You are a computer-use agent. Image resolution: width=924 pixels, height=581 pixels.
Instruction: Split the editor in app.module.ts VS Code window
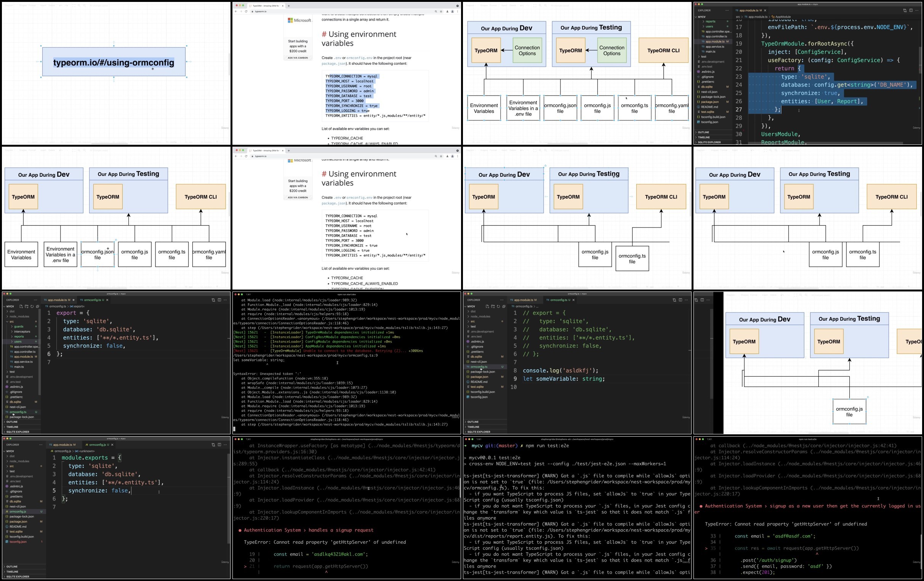pyautogui.click(x=911, y=10)
